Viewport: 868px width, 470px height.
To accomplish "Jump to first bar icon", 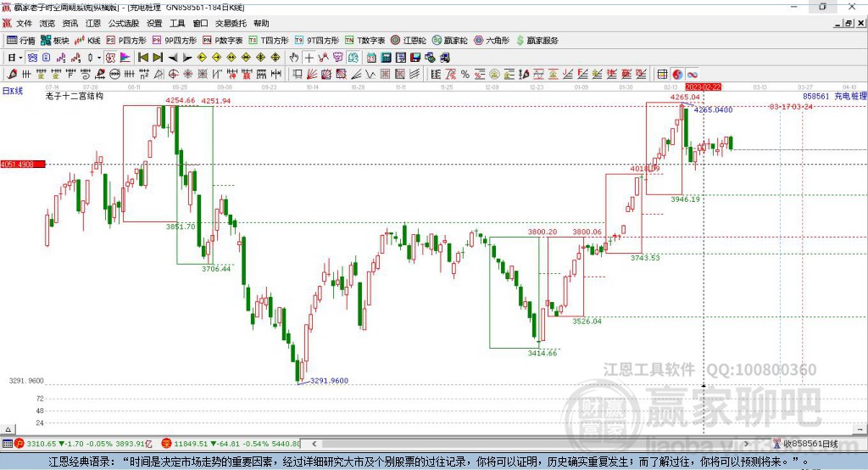I will point(142,58).
